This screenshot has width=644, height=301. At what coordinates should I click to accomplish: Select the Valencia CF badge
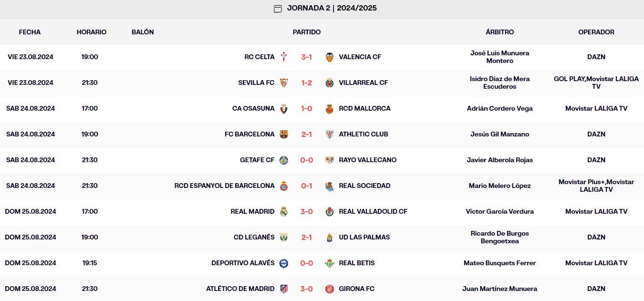pos(330,56)
